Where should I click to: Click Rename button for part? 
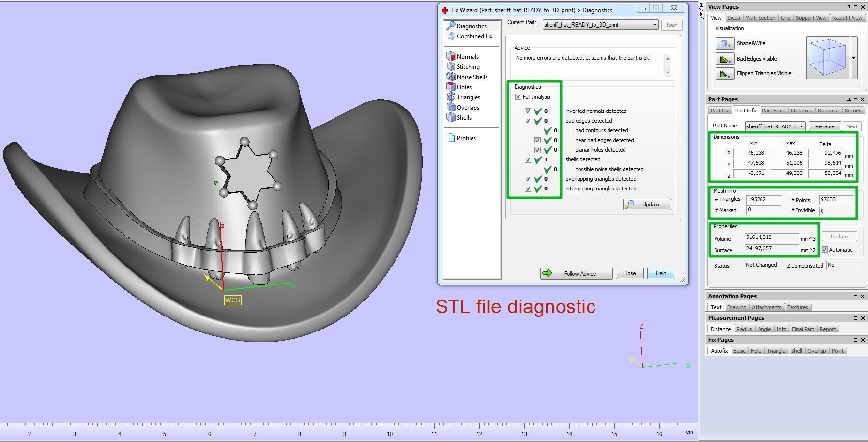[824, 126]
